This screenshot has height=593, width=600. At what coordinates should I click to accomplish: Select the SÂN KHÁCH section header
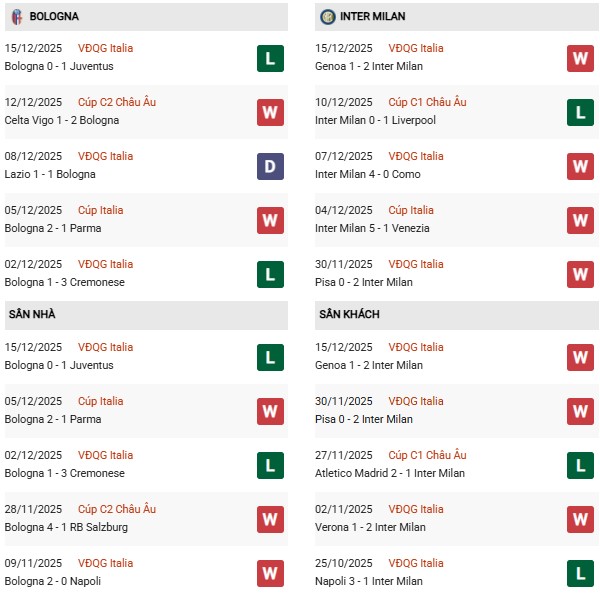(x=350, y=314)
